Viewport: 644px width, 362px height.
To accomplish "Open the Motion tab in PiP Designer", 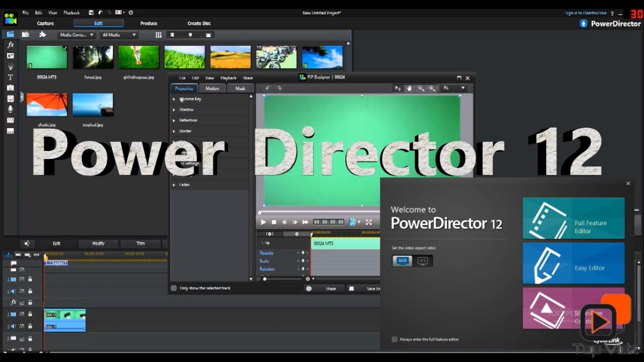I will coord(212,88).
